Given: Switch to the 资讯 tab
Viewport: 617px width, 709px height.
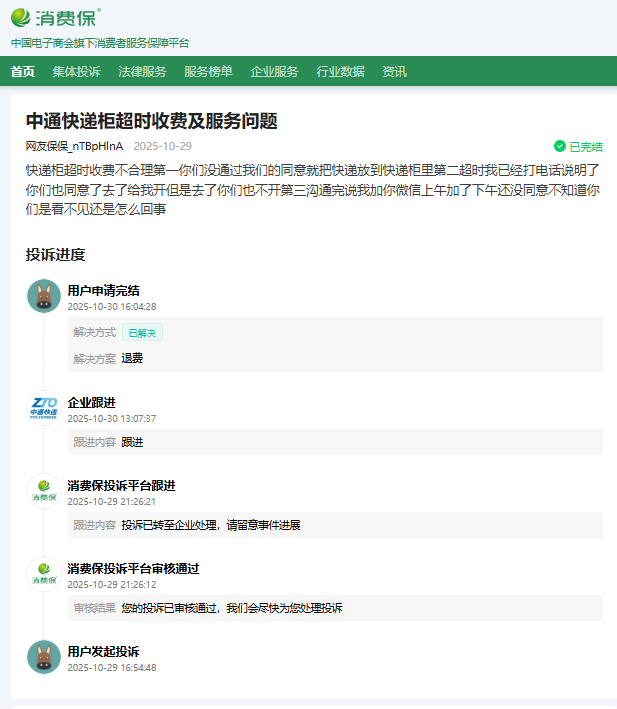Looking at the screenshot, I should pyautogui.click(x=394, y=71).
